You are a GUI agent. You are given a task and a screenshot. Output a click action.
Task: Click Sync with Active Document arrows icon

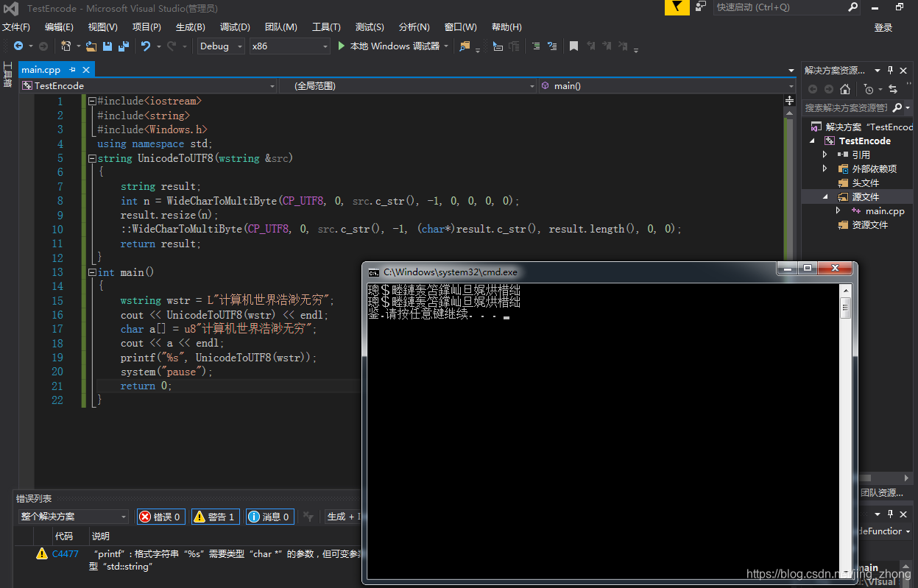(893, 89)
